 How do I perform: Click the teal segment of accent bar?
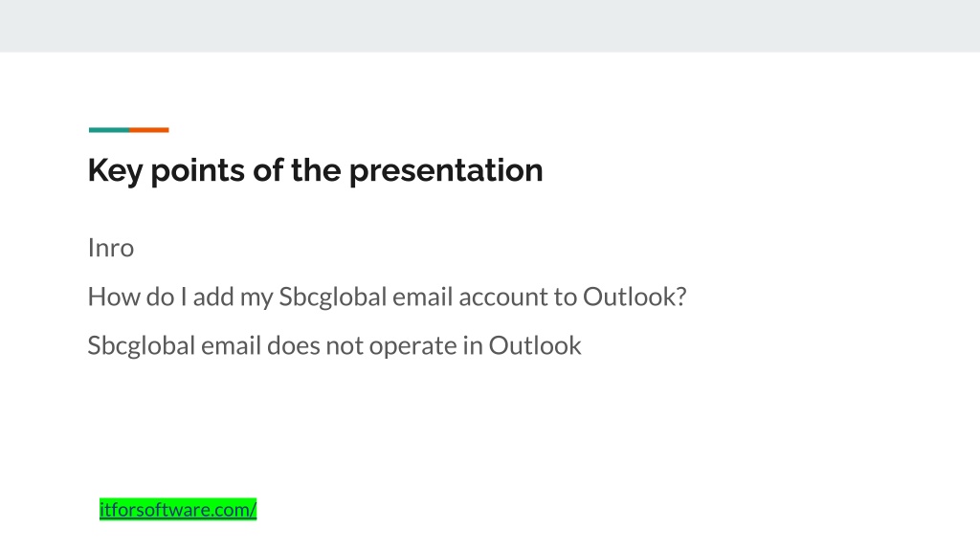click(x=109, y=130)
